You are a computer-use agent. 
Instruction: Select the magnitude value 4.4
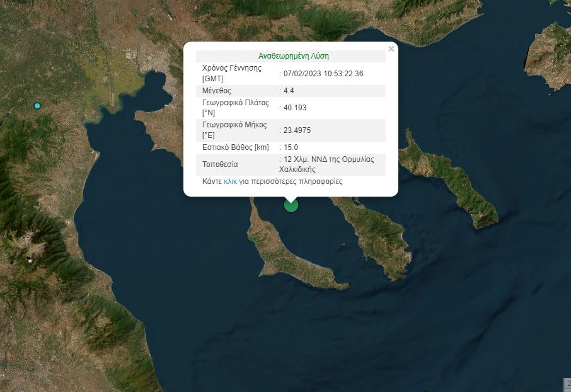(289, 91)
